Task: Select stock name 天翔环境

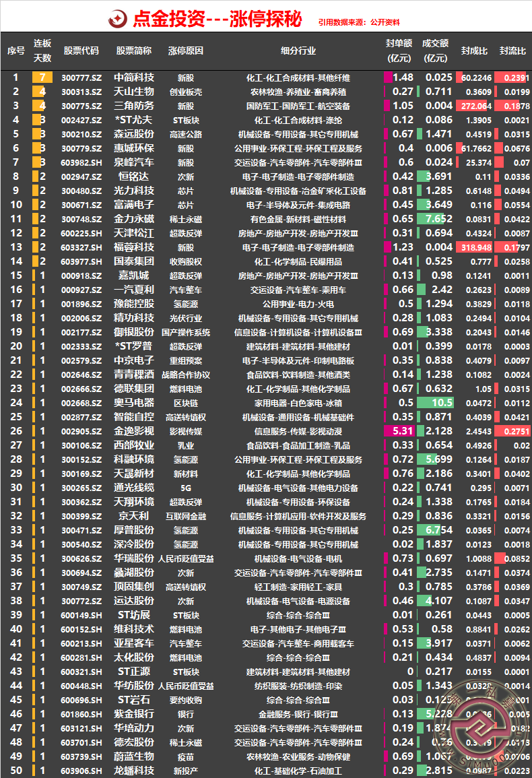Action: (134, 502)
